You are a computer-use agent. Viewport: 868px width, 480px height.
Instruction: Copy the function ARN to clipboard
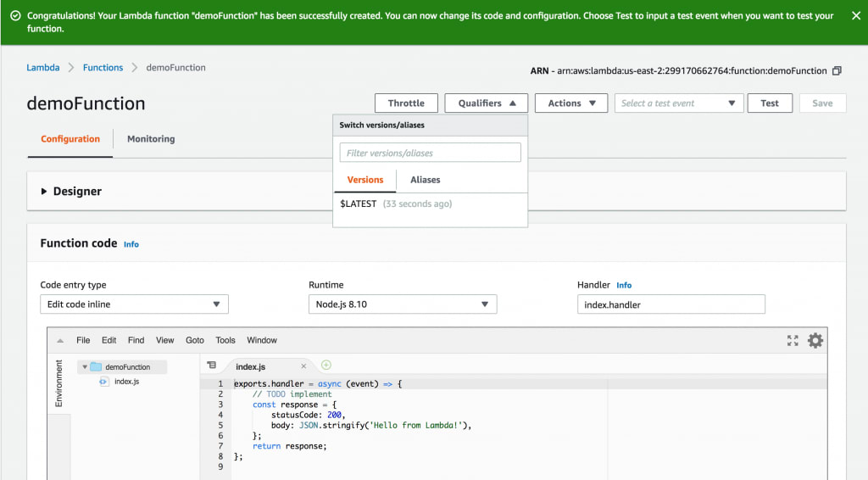837,71
